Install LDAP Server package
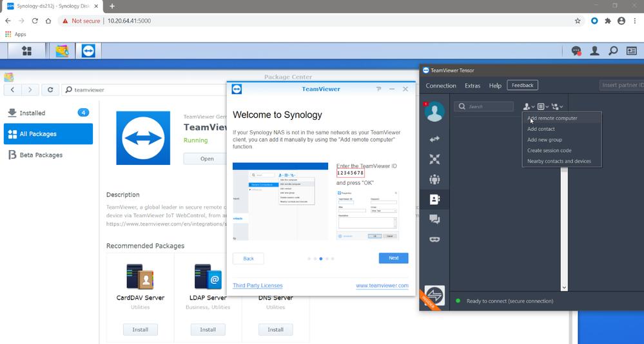This screenshot has width=644, height=344. (x=208, y=330)
